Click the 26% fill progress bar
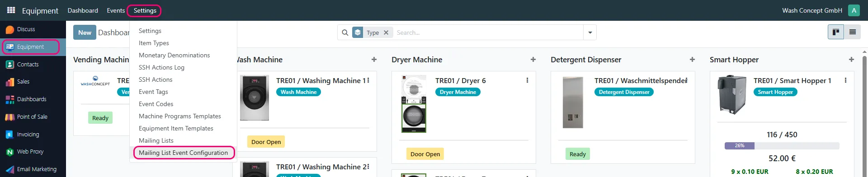This screenshot has height=177, width=868. click(782, 145)
